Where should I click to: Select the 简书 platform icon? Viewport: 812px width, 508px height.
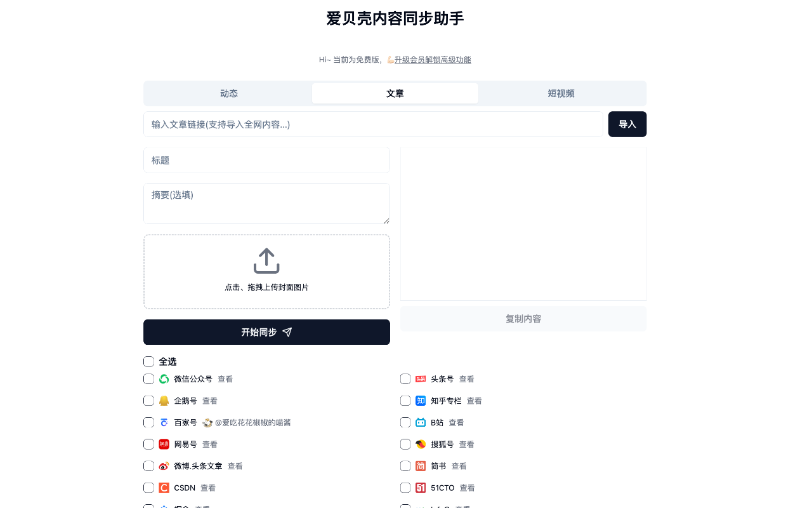[420, 465]
